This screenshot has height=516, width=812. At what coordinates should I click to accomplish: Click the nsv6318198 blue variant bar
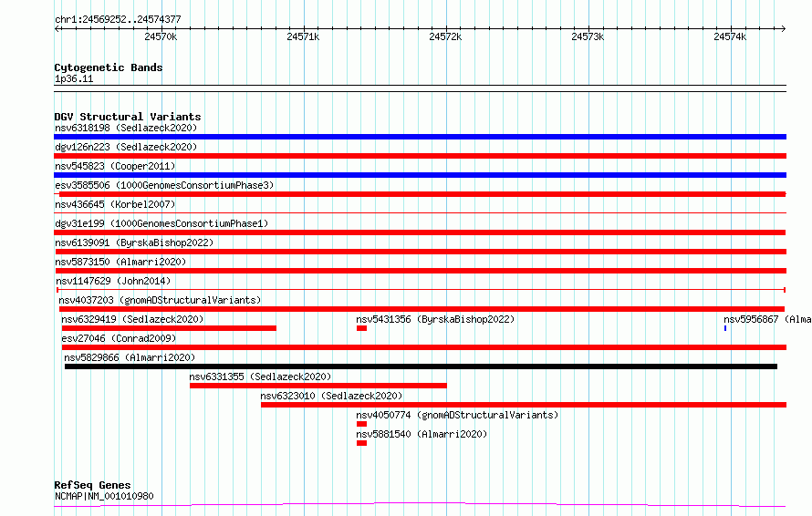click(420, 137)
